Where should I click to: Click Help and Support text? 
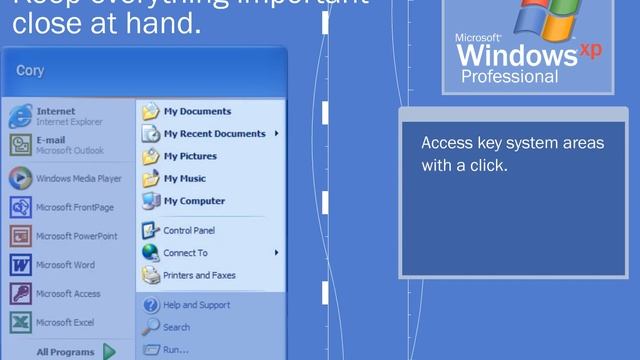[x=197, y=305]
